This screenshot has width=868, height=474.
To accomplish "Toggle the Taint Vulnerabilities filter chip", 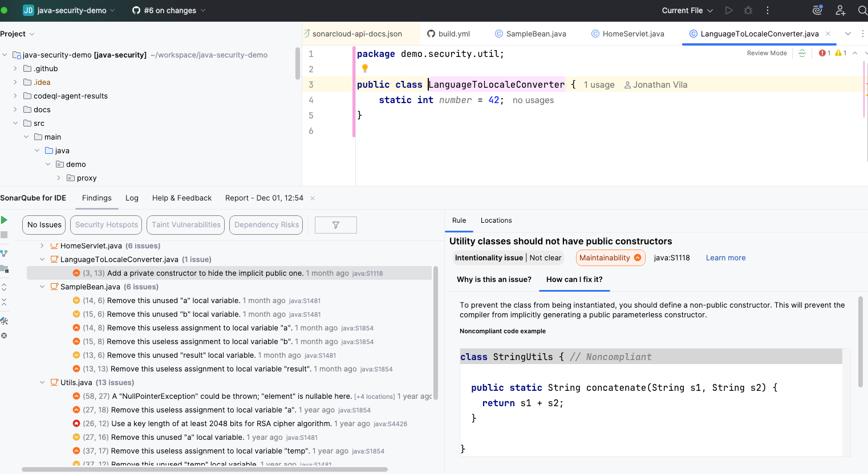I will (x=185, y=225).
